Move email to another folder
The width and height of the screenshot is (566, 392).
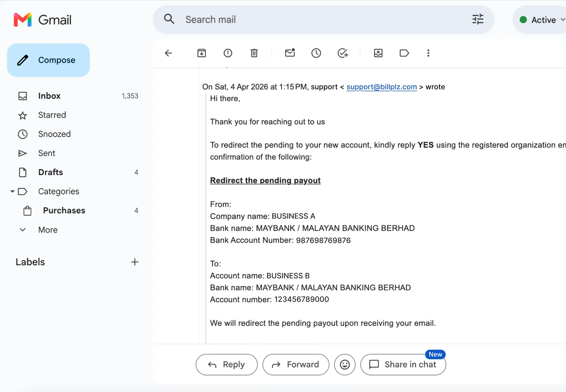point(378,53)
